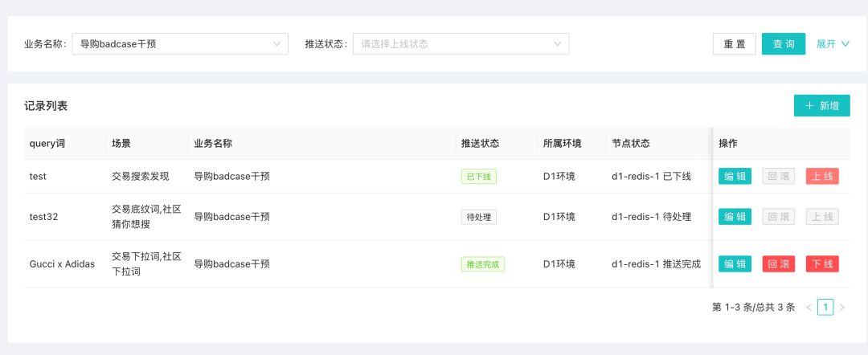This screenshot has height=355, width=868.
Task: Select page 1 in pagination
Action: pyautogui.click(x=825, y=307)
